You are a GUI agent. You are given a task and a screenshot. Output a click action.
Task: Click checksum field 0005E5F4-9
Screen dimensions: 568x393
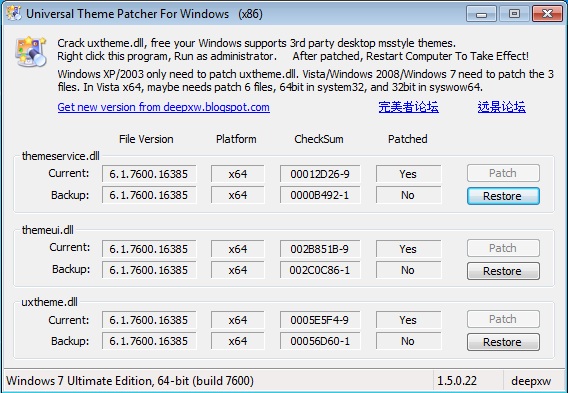tap(320, 320)
